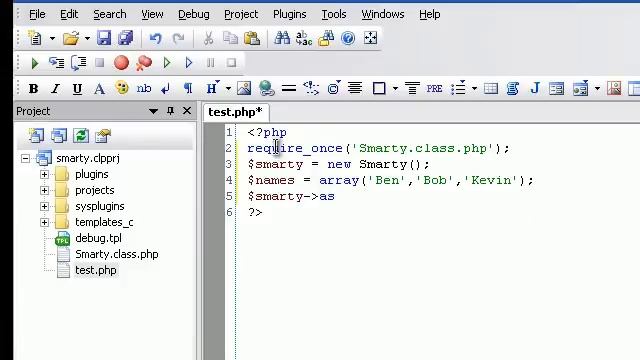The image size is (640, 360).
Task: Click the paragraph pilcrow icon
Action: 188,88
